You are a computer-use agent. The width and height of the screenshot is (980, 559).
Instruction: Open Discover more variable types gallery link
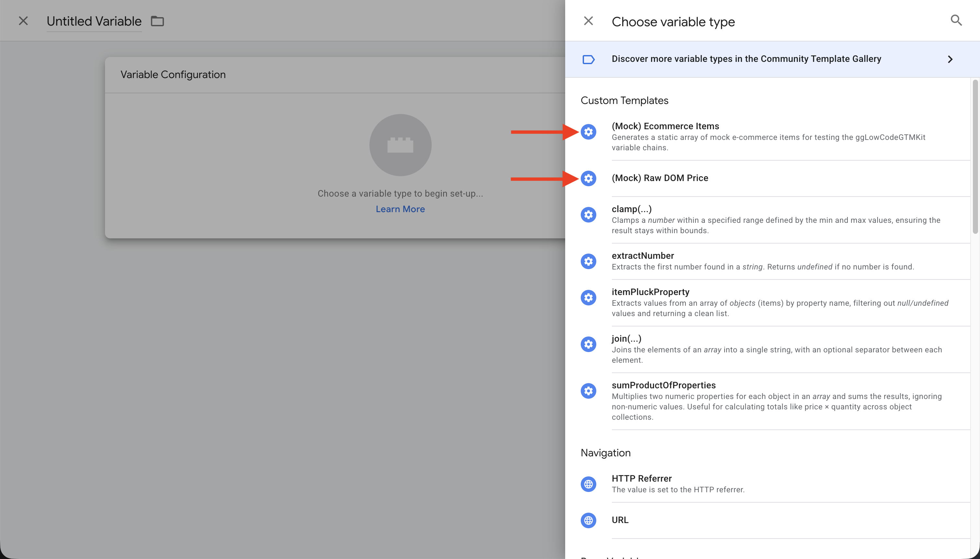tap(772, 60)
